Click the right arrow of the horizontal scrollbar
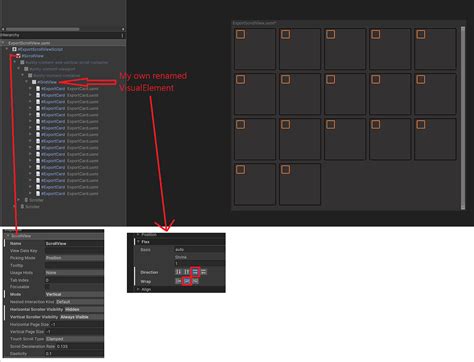474x362 pixels. click(123, 29)
